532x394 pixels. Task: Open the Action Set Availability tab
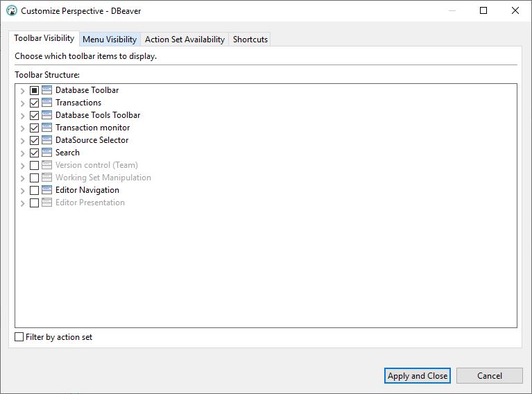[185, 40]
